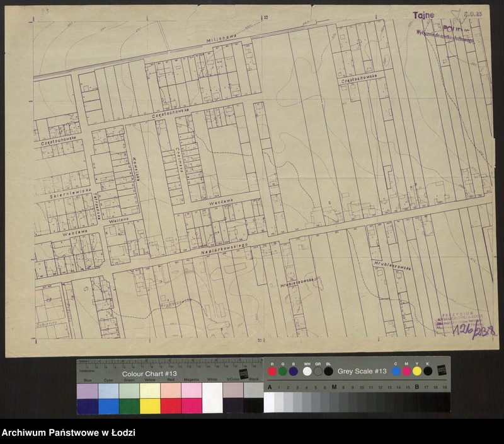
Task: Click the 'Archiwum Państwowe w Łodzi' caption
Action: point(68,433)
